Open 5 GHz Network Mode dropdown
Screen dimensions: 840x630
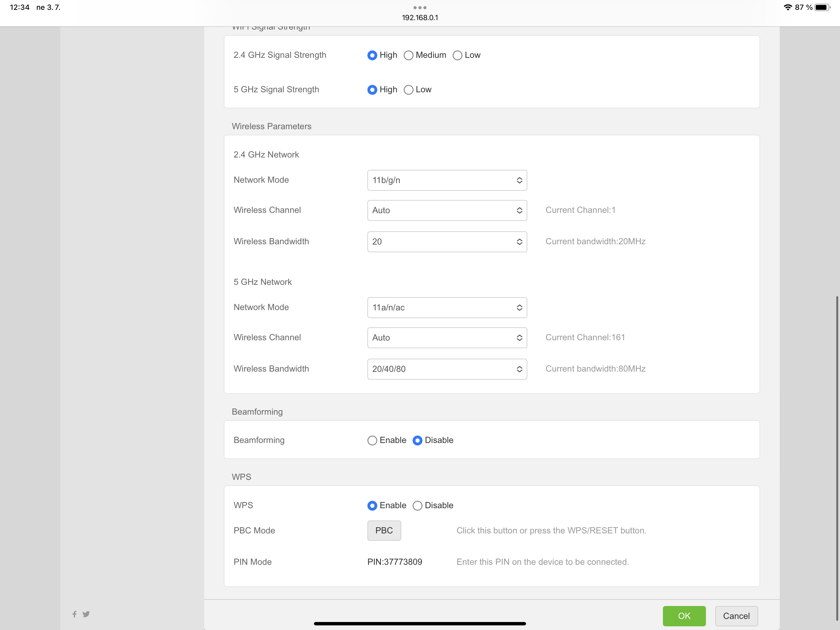(447, 307)
